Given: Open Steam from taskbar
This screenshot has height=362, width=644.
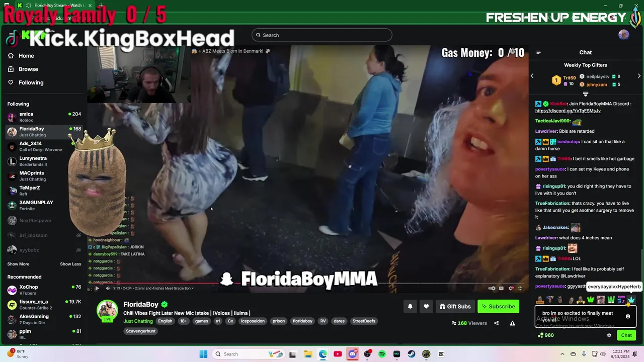Looking at the screenshot, I should tap(412, 354).
